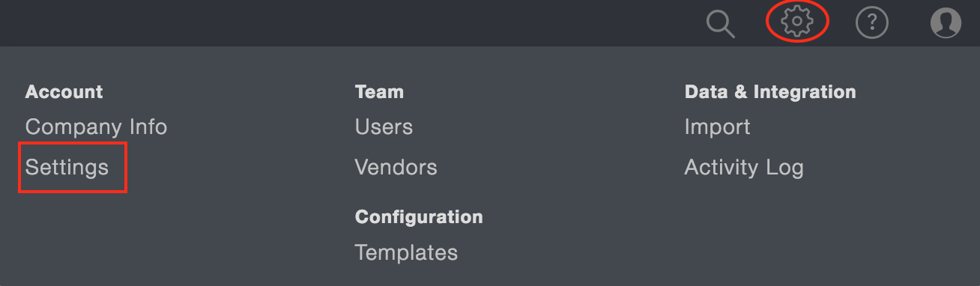980x286 pixels.
Task: Open the help question mark icon
Action: 871,22
